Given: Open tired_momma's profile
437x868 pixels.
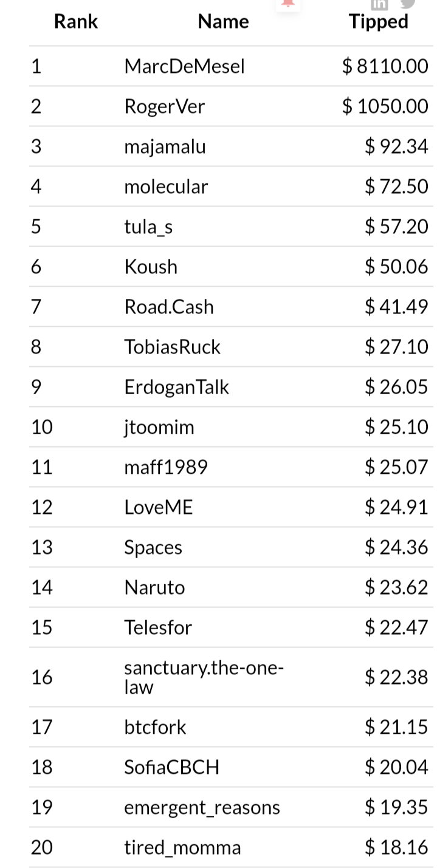Looking at the screenshot, I should coord(182,848).
